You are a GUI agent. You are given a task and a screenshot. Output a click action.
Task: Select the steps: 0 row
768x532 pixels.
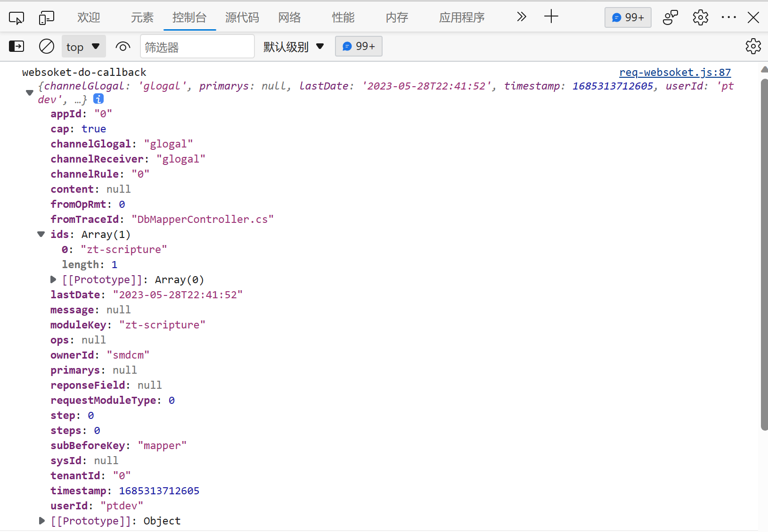tap(75, 430)
